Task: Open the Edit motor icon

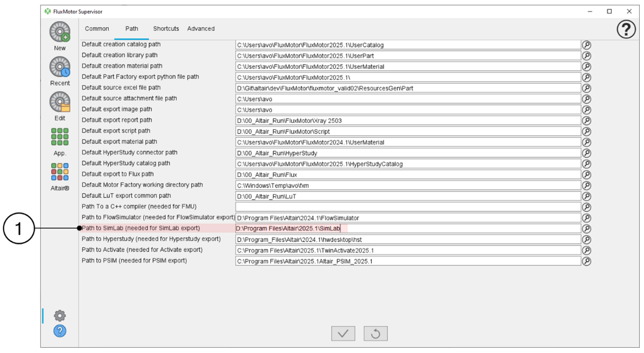Action: pyautogui.click(x=60, y=102)
